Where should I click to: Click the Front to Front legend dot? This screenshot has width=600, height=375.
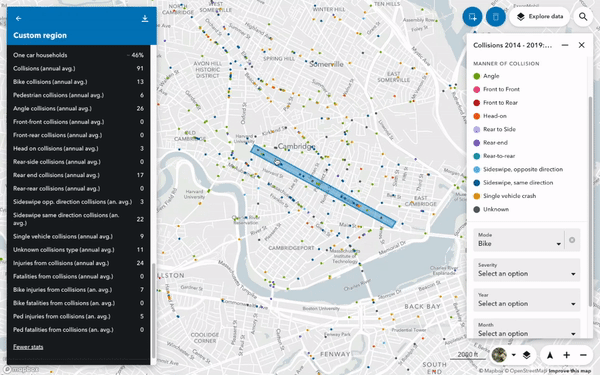[476, 90]
